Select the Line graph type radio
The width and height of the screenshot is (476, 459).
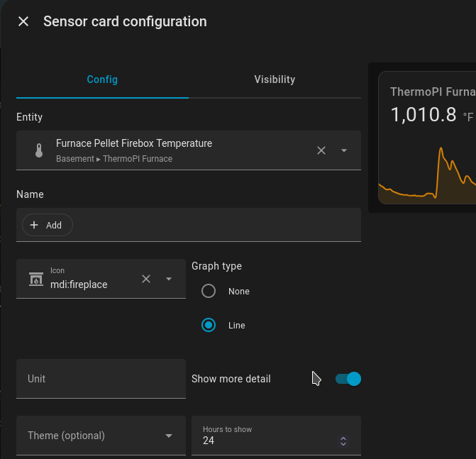[x=209, y=325]
